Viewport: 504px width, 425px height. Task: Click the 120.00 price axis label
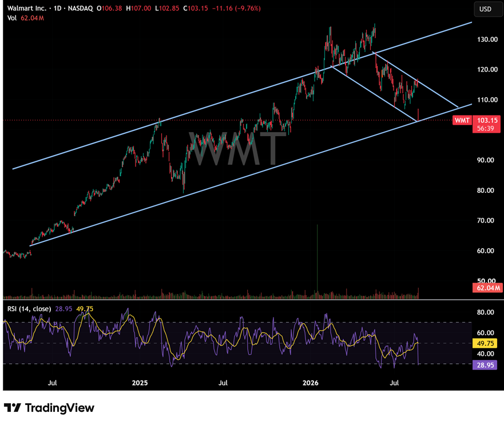coord(487,69)
